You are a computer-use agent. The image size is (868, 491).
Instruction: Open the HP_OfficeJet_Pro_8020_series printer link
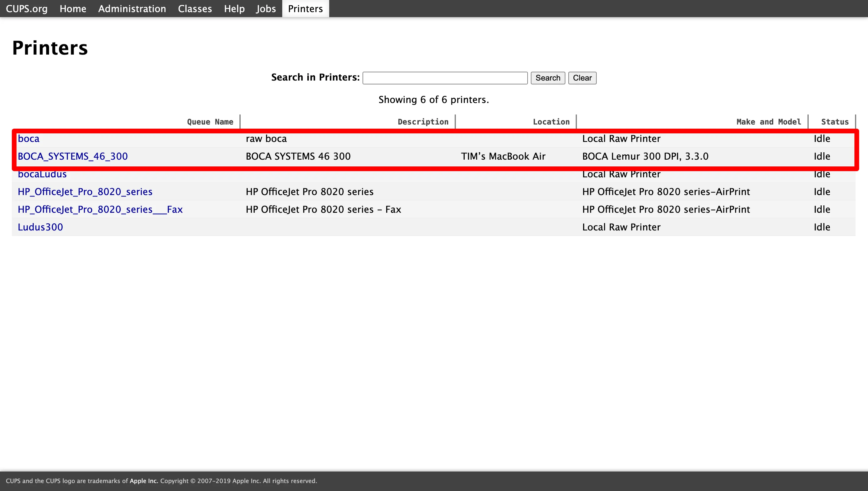pos(85,192)
